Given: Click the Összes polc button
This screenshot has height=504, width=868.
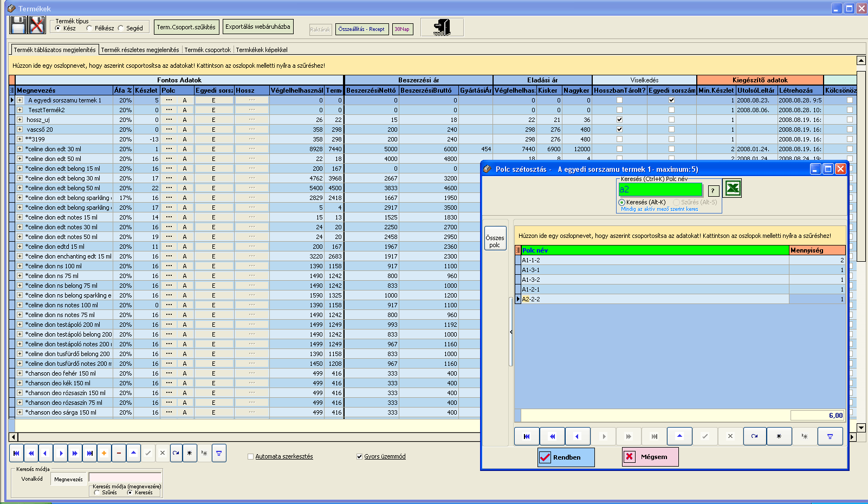Looking at the screenshot, I should click(x=495, y=238).
